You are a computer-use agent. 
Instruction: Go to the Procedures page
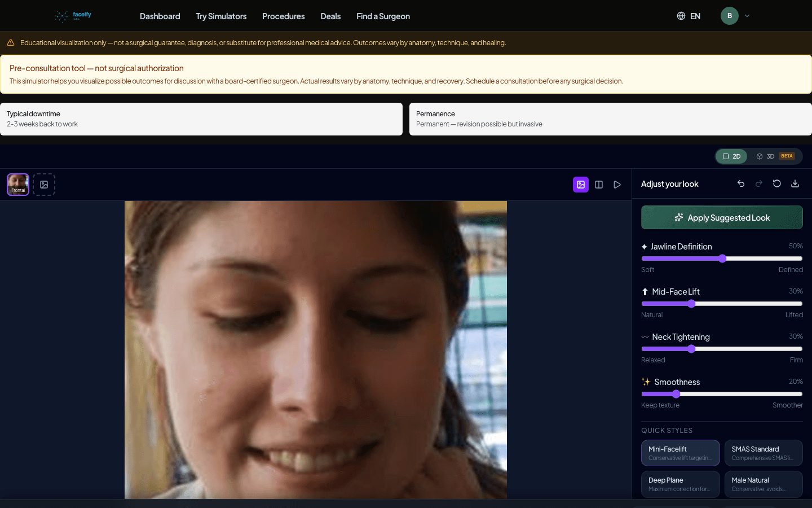(284, 16)
